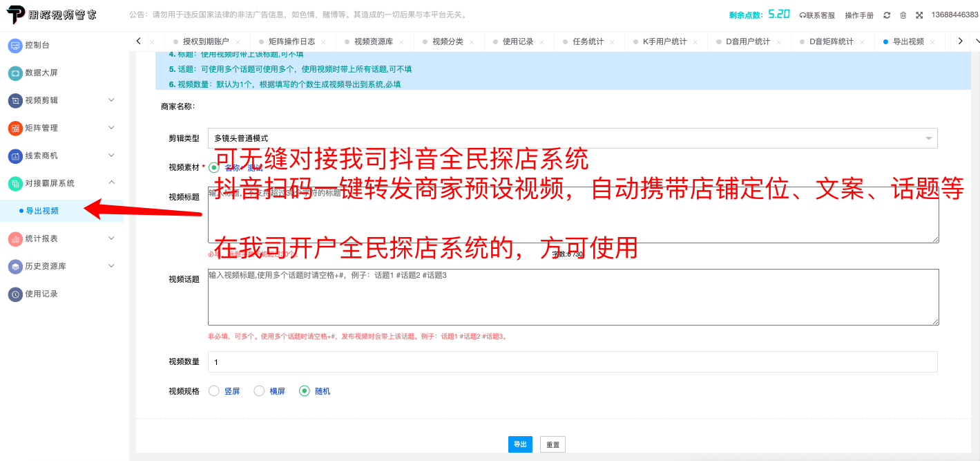Open the 剪辑类型 多镜头普通模式 dropdown

point(573,138)
